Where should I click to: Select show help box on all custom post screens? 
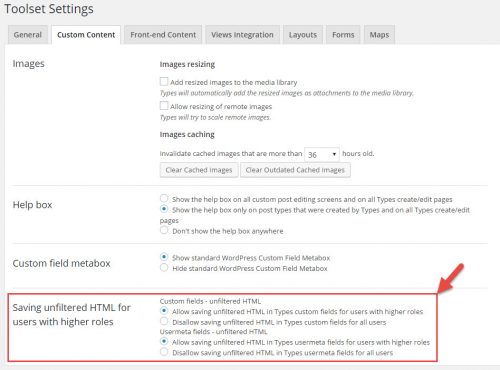pos(164,199)
